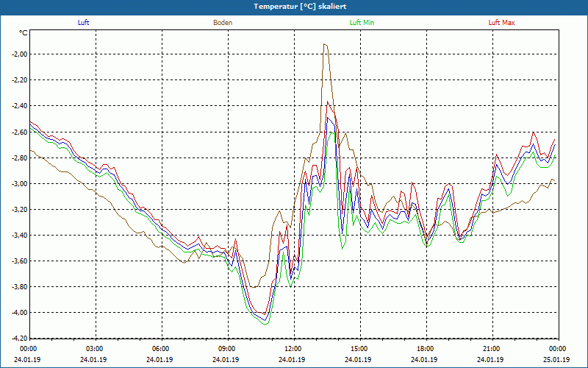588x368 pixels.
Task: Select the blue Luft legend label
Action: [x=83, y=23]
